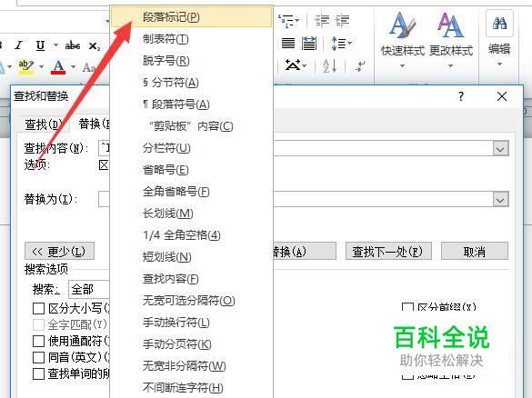Select 无宽非分隔符(W) entry
This screenshot has height=398, width=532.
tap(192, 366)
